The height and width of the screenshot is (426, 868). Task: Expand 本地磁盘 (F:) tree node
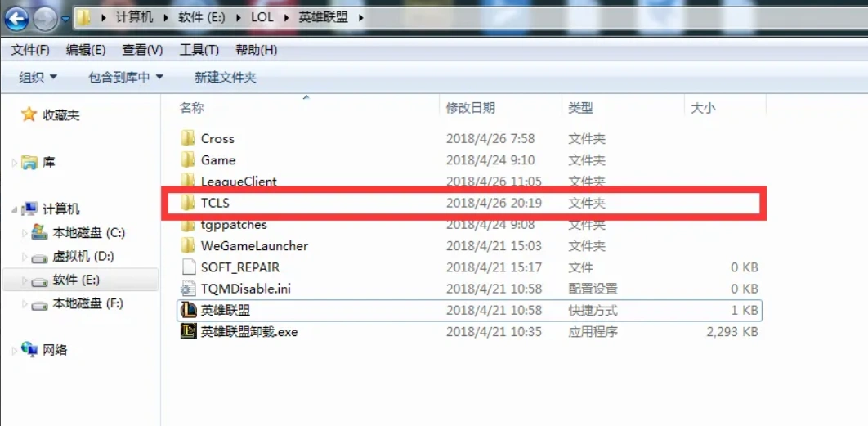(25, 304)
